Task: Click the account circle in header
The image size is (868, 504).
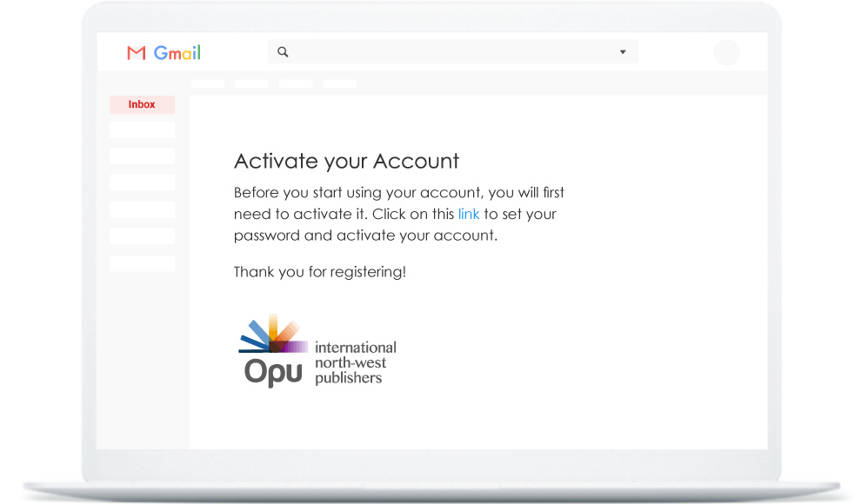Action: tap(726, 52)
